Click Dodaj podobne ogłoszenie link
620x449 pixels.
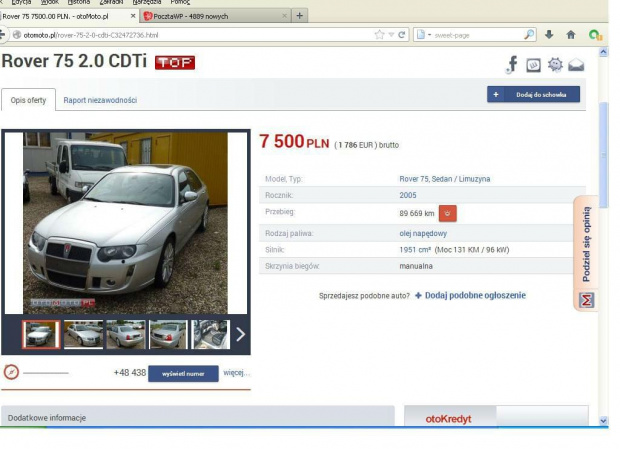(475, 295)
